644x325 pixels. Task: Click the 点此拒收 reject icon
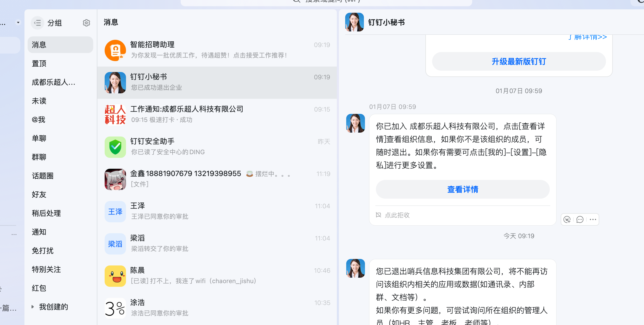tap(378, 215)
